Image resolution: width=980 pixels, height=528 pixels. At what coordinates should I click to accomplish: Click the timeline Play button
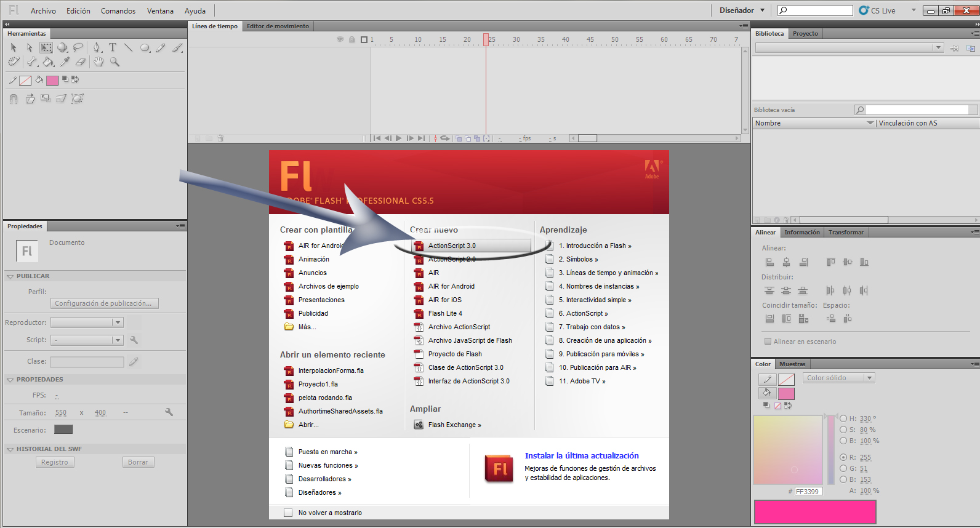point(399,138)
